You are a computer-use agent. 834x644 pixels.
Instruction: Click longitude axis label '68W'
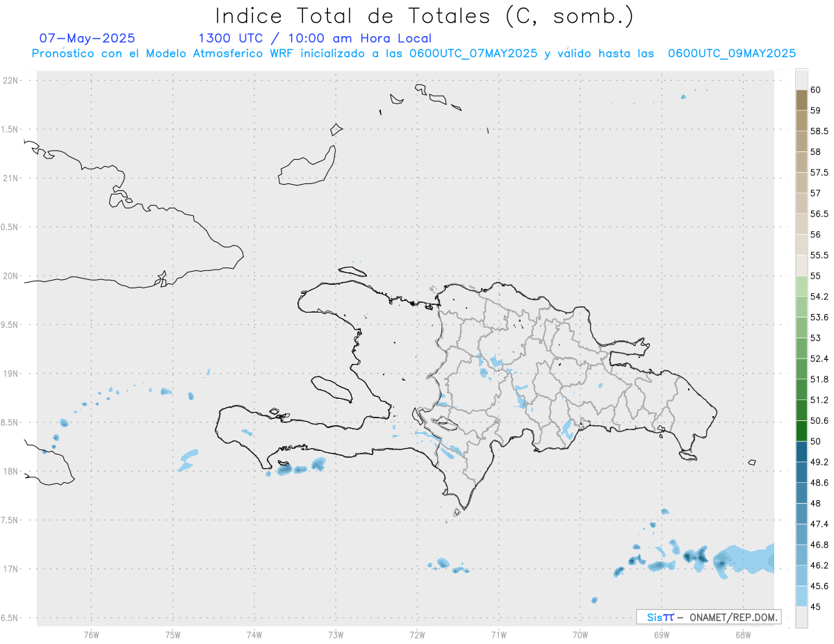point(743,634)
